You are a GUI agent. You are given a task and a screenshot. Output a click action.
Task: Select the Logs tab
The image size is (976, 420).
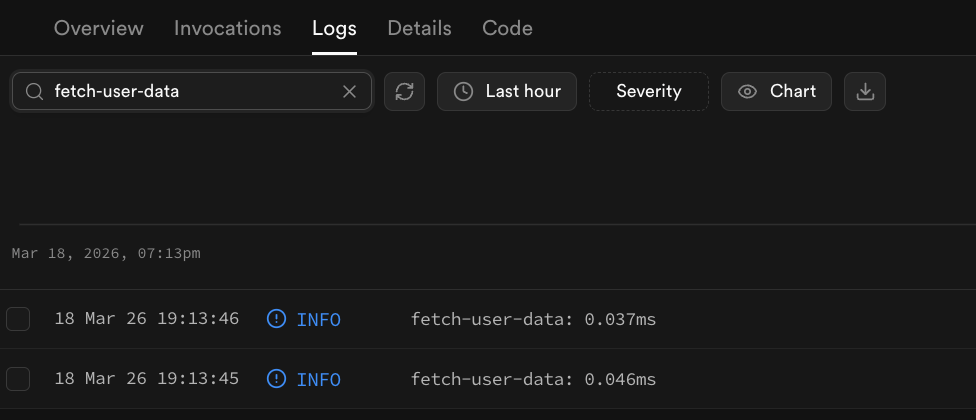pyautogui.click(x=334, y=28)
